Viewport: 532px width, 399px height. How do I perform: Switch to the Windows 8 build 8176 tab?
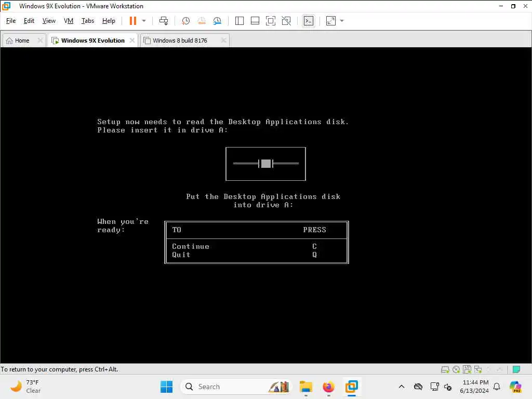click(180, 41)
